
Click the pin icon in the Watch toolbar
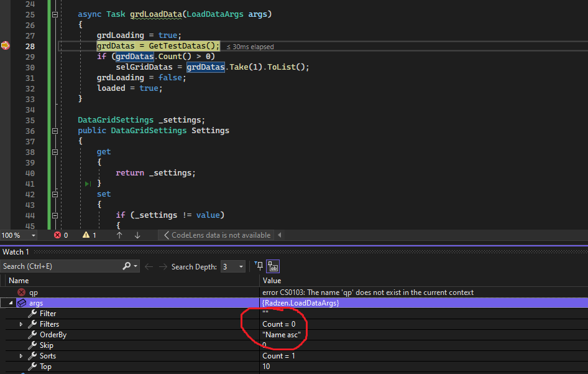[x=259, y=266]
